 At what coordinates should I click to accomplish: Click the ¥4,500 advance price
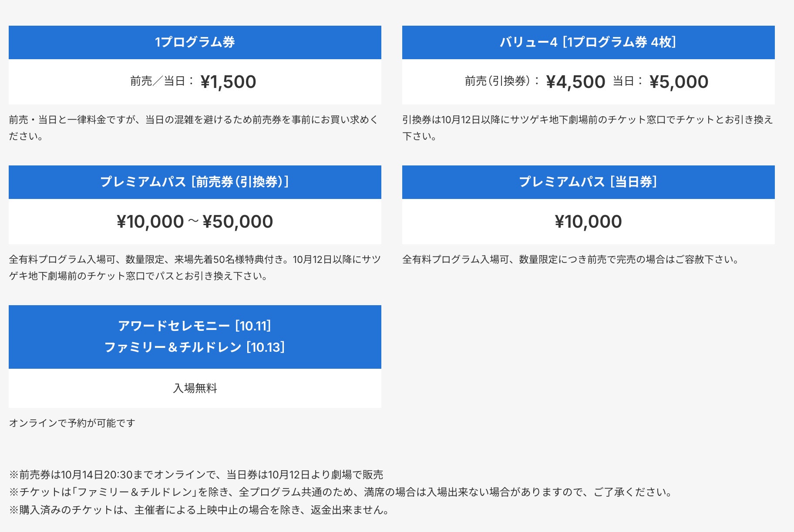[x=575, y=82]
